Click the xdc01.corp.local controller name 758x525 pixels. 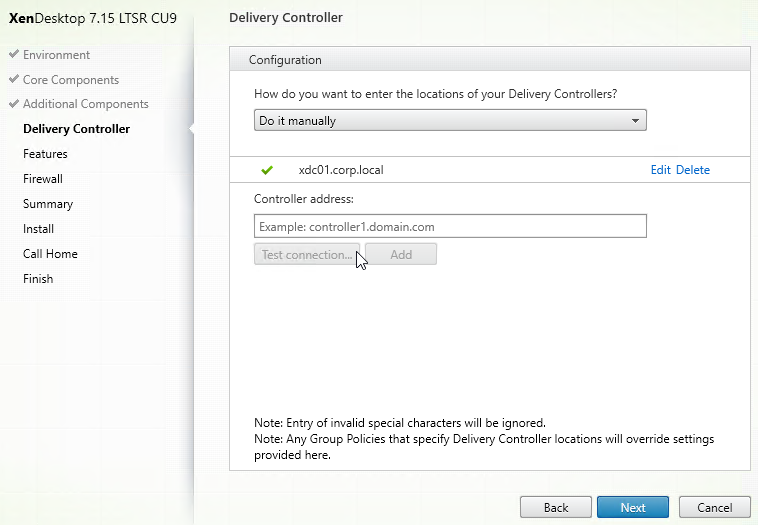point(341,170)
